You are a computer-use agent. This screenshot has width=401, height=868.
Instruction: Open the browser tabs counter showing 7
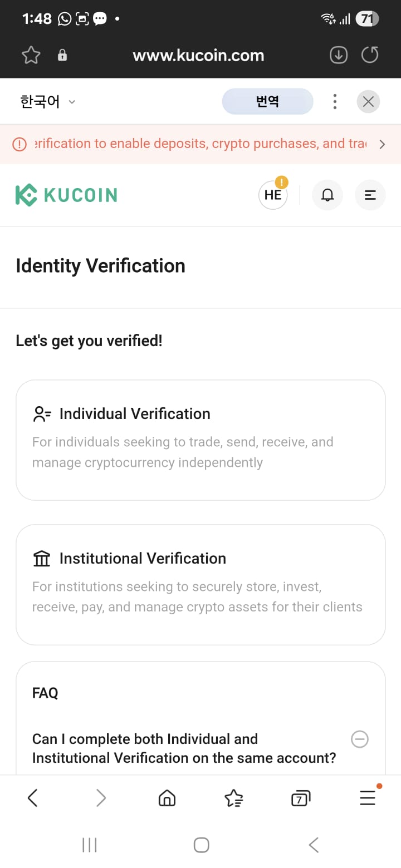click(x=301, y=798)
